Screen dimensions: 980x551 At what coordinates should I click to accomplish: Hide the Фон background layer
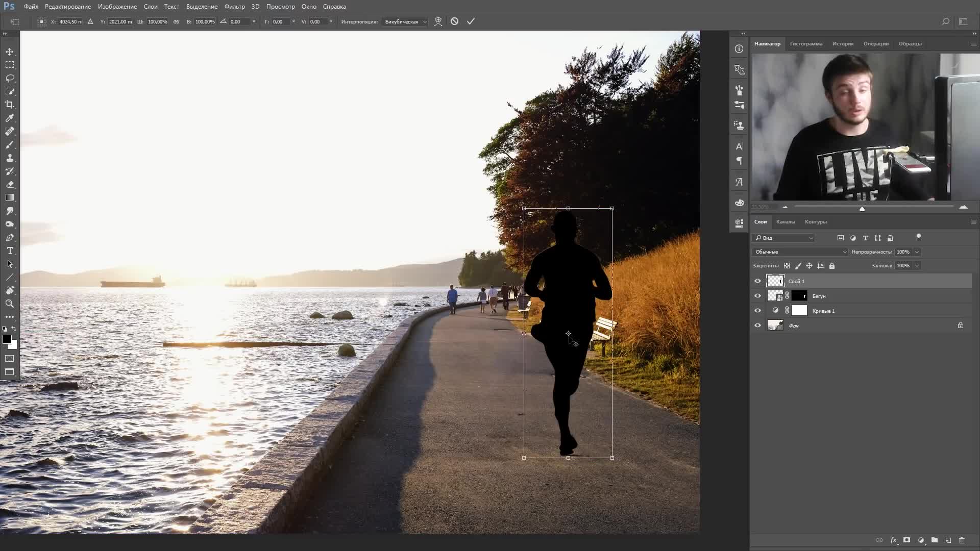pyautogui.click(x=757, y=325)
